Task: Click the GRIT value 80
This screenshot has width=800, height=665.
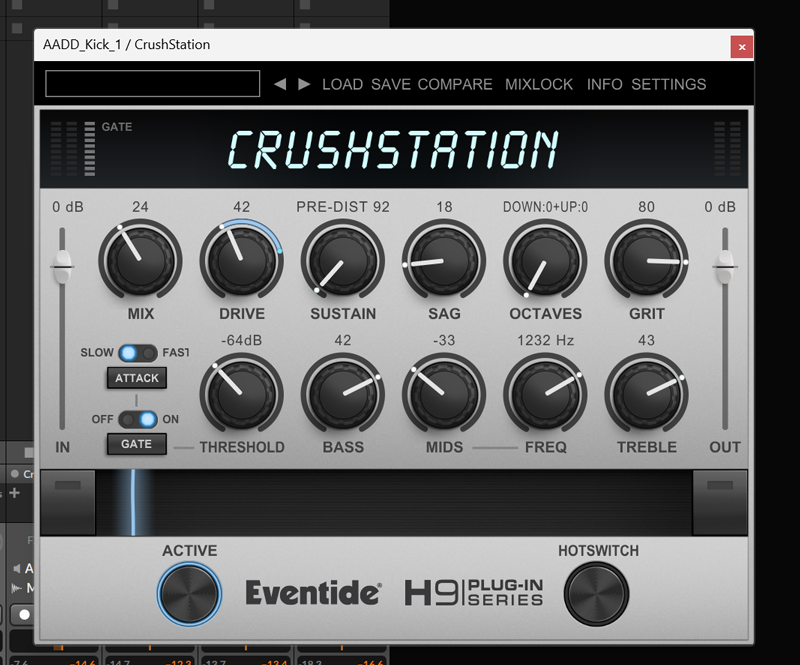Action: point(646,207)
